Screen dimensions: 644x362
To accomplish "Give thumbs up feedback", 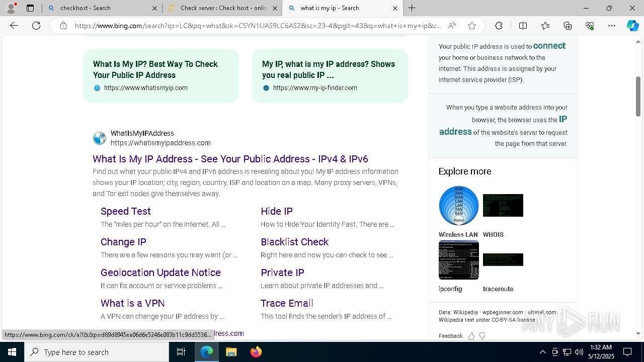I will [471, 336].
